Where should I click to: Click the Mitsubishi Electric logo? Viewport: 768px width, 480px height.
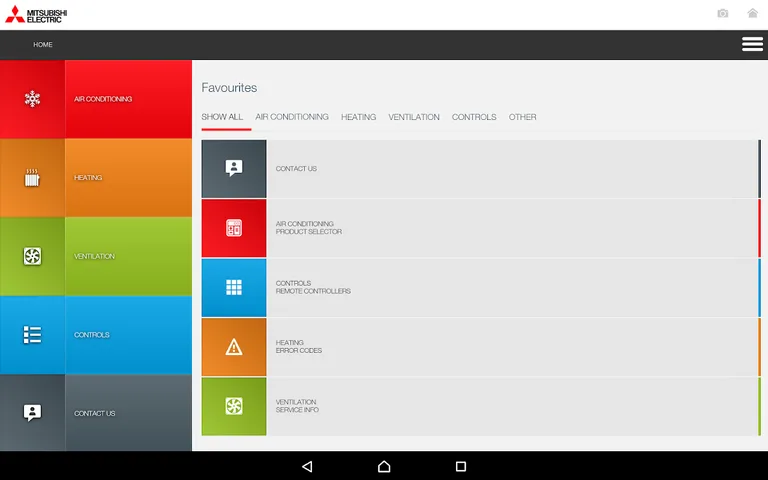point(36,15)
